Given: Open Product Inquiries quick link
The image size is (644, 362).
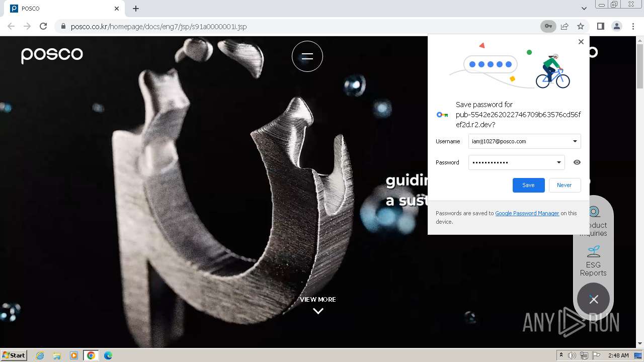Looking at the screenshot, I should pyautogui.click(x=594, y=221).
